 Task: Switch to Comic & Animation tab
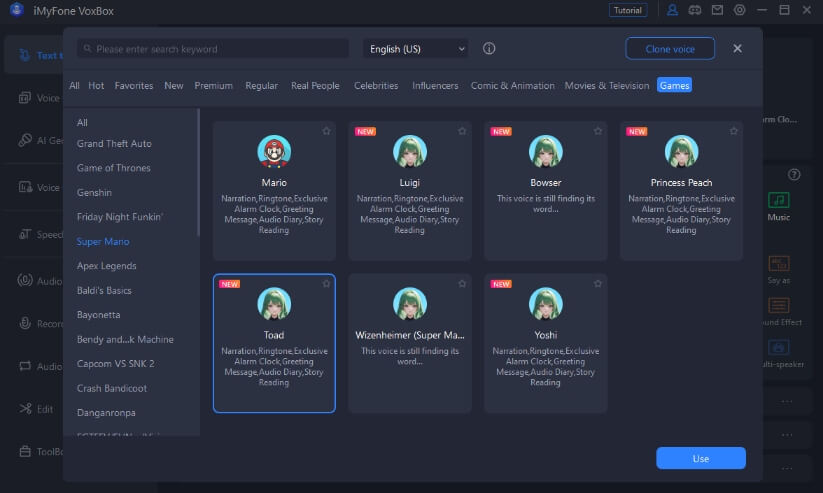[512, 86]
